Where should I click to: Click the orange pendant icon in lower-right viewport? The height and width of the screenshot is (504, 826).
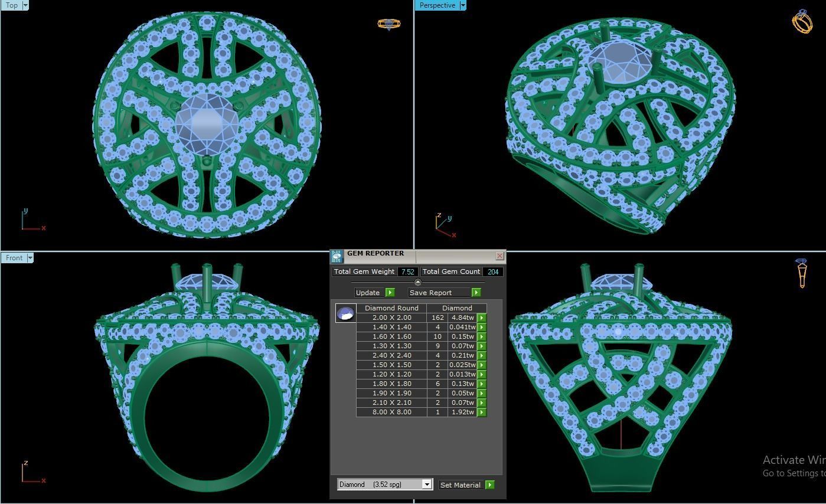click(x=802, y=273)
